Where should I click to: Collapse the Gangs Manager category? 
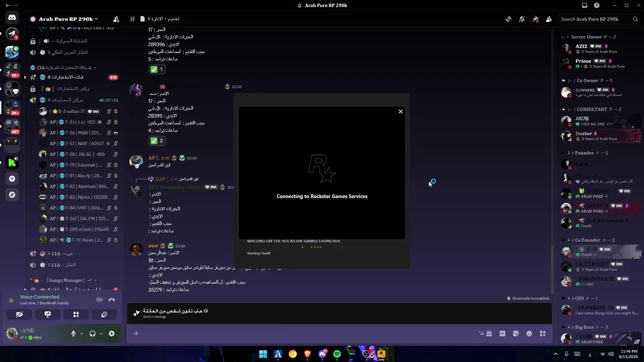[x=63, y=280]
